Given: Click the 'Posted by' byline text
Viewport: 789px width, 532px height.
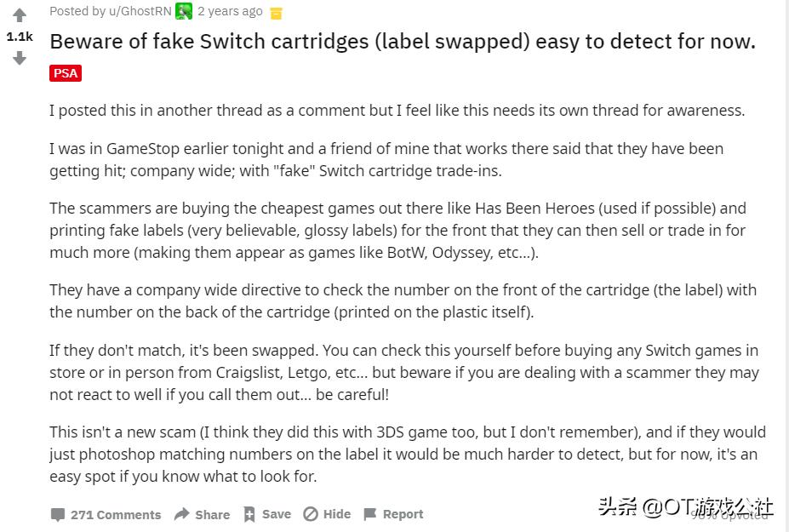Looking at the screenshot, I should coord(77,11).
